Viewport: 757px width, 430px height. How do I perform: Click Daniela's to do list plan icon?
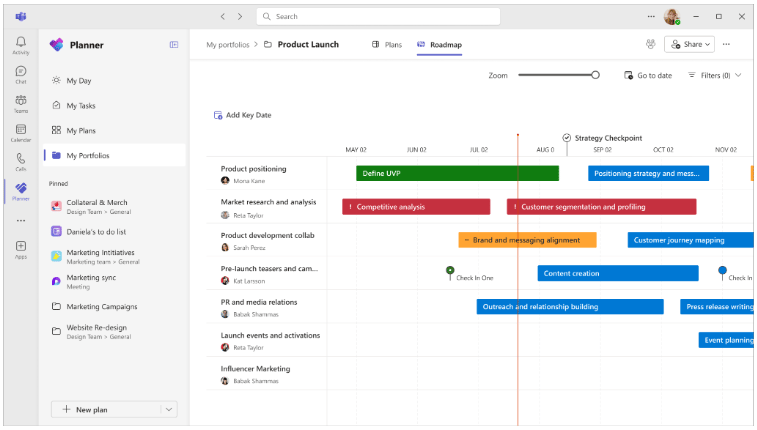coord(56,232)
